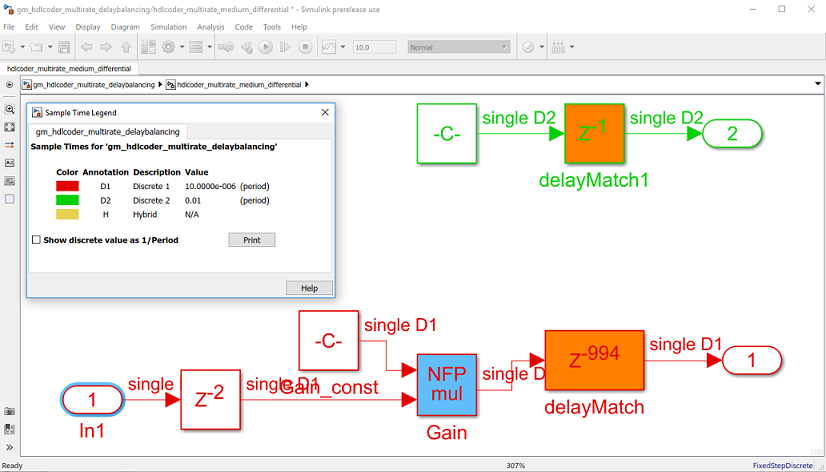
Task: Expand Build Model dropdown arrow
Action: (x=572, y=47)
